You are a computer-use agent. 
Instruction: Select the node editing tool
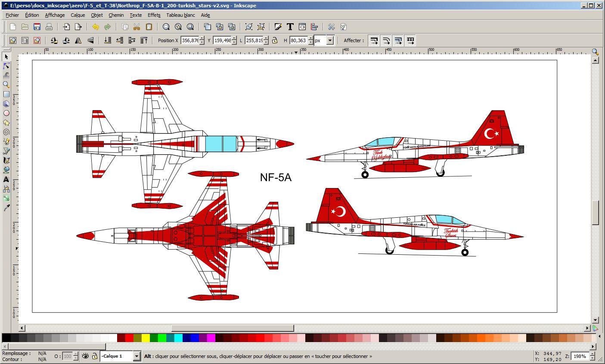click(6, 66)
